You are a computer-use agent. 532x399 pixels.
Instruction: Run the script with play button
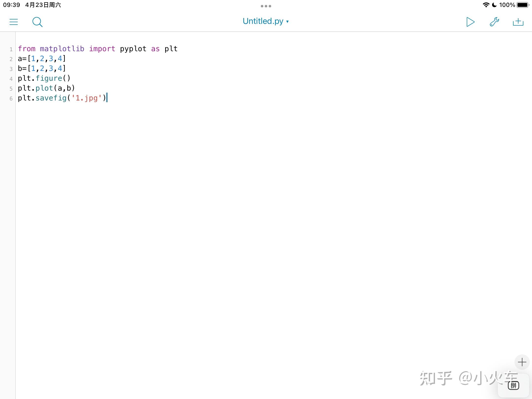470,22
